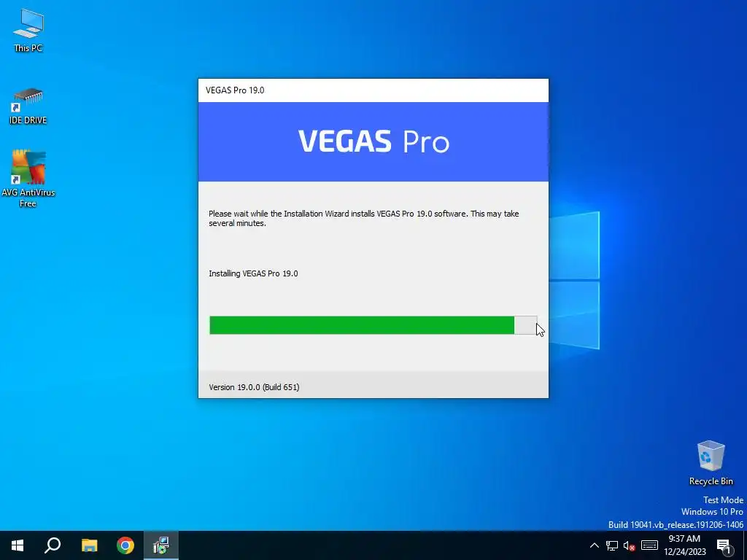Click the muted volume tray icon
The width and height of the screenshot is (747, 560).
pyautogui.click(x=630, y=545)
